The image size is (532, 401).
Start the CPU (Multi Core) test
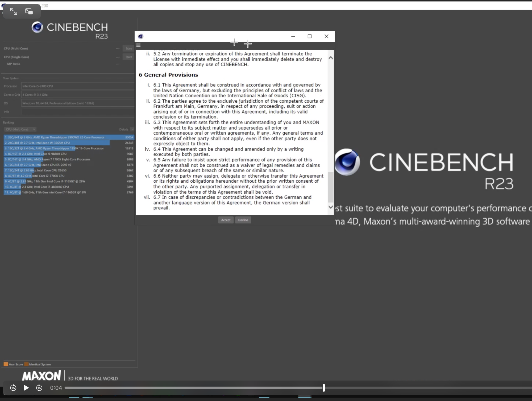[x=129, y=48]
